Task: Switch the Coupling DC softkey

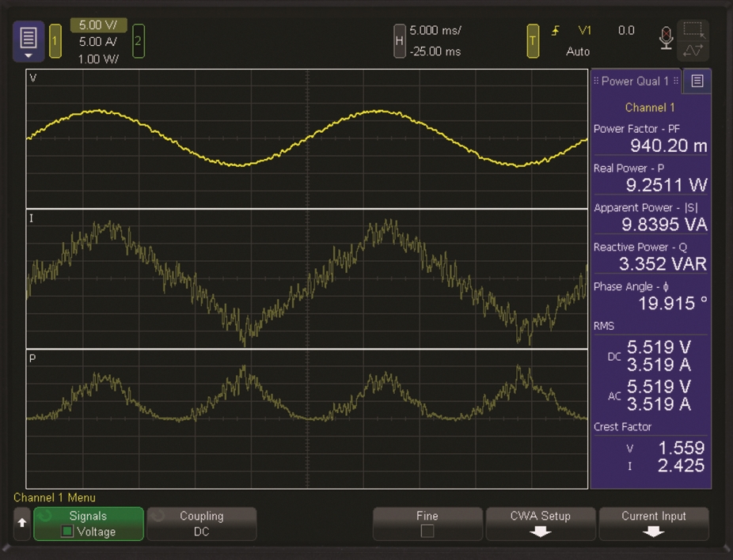Action: [201, 524]
